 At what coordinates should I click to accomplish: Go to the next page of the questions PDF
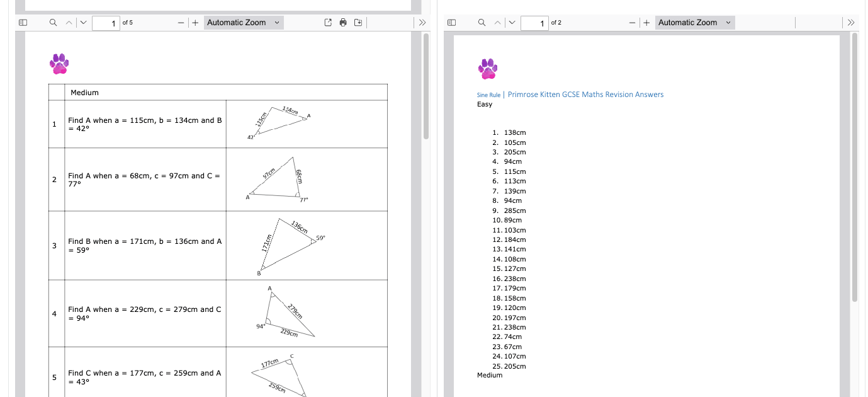(x=82, y=22)
